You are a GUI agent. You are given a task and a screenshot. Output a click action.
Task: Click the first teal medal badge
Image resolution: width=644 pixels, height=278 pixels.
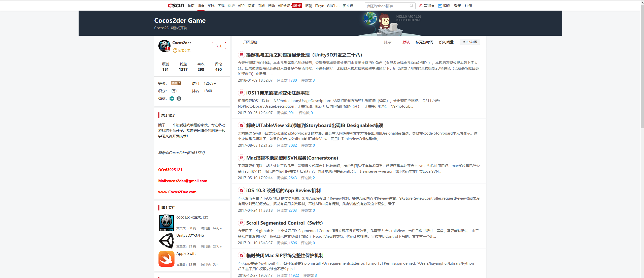click(x=172, y=99)
